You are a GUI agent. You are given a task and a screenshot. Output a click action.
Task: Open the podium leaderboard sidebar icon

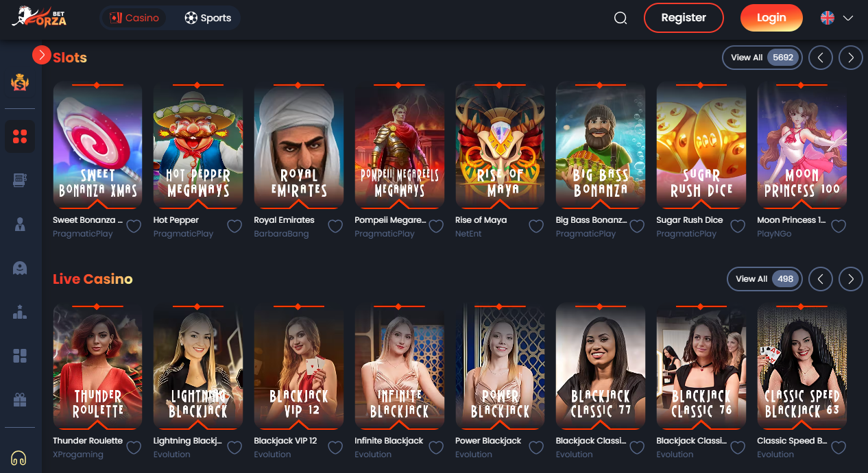coord(20,312)
